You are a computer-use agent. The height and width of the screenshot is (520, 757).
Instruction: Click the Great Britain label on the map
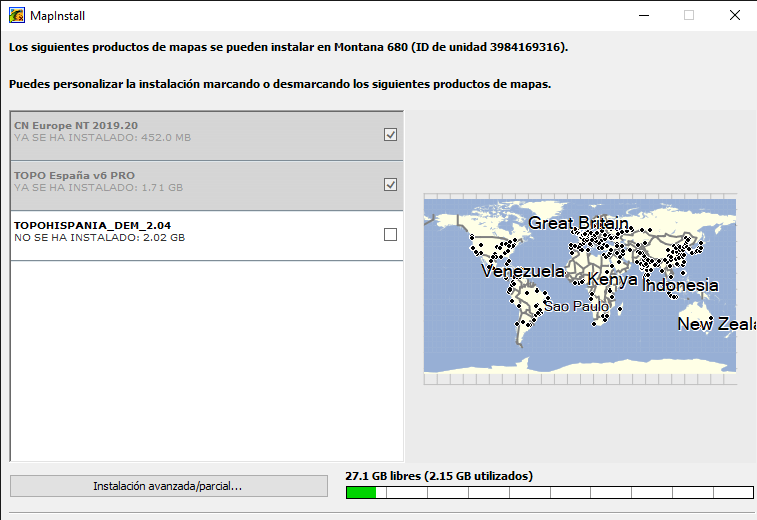coord(578,223)
